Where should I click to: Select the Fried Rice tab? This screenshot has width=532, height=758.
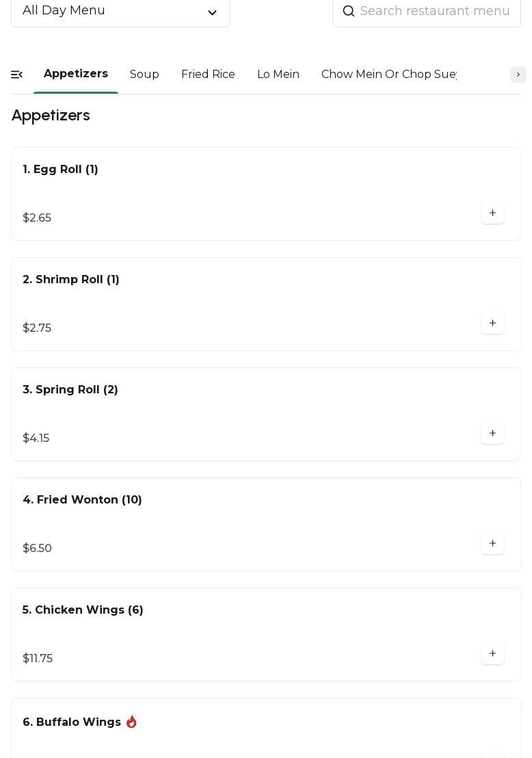(x=208, y=75)
